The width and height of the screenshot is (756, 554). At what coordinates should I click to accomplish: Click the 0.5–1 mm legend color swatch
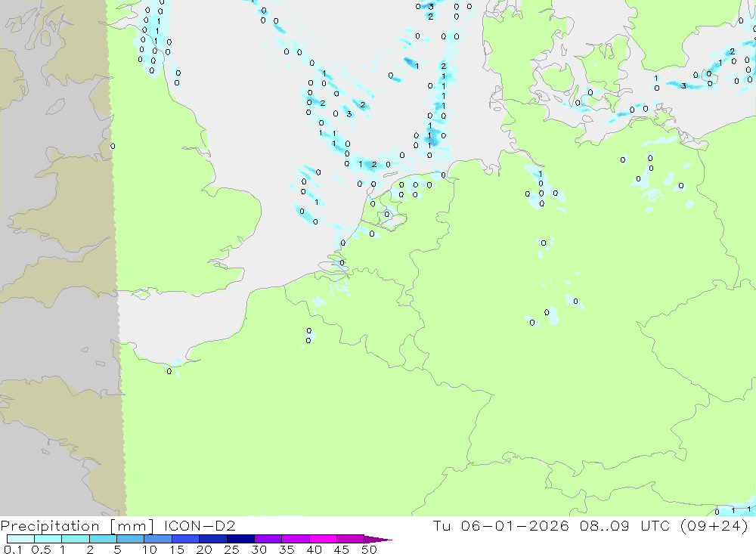click(48, 539)
